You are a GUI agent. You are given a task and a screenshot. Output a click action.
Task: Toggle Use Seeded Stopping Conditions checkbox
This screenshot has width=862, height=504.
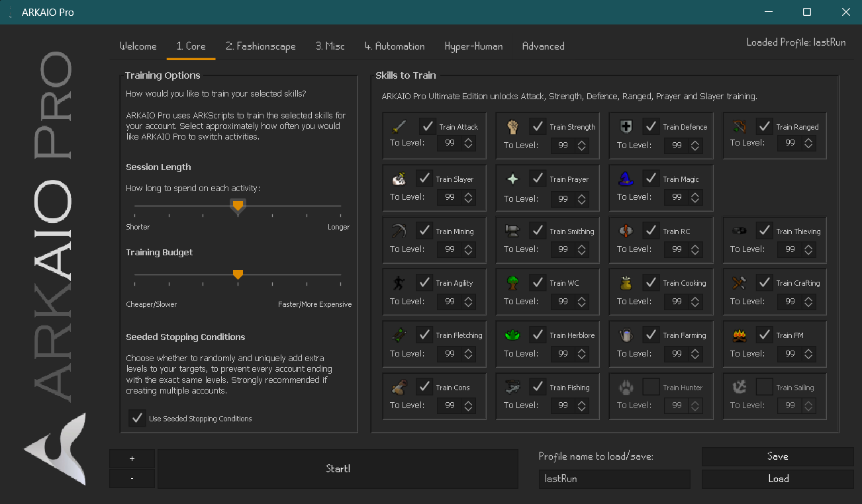coord(137,418)
